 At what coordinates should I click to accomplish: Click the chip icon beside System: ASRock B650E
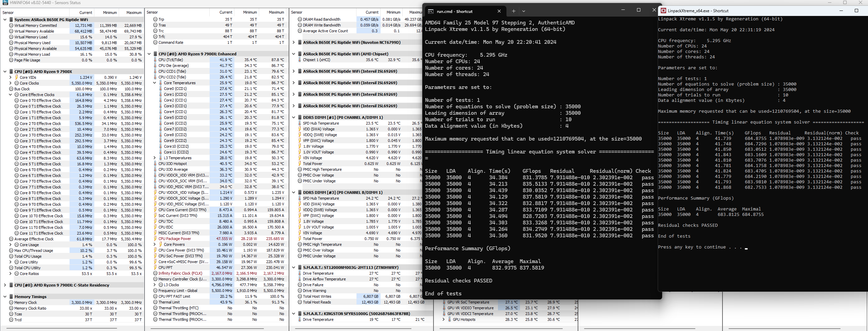(11, 20)
